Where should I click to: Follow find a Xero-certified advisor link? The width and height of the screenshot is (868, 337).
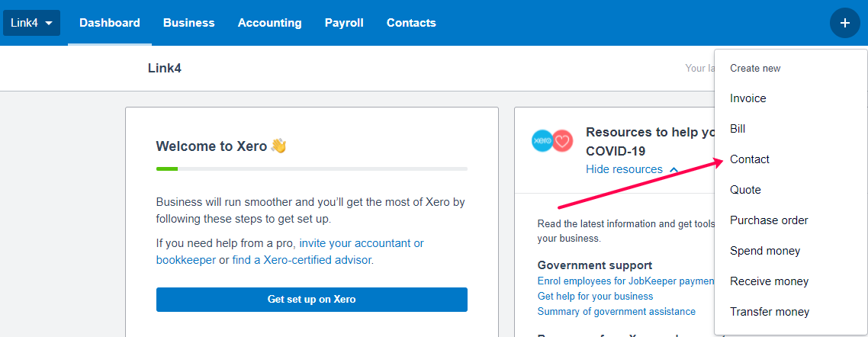(x=302, y=260)
